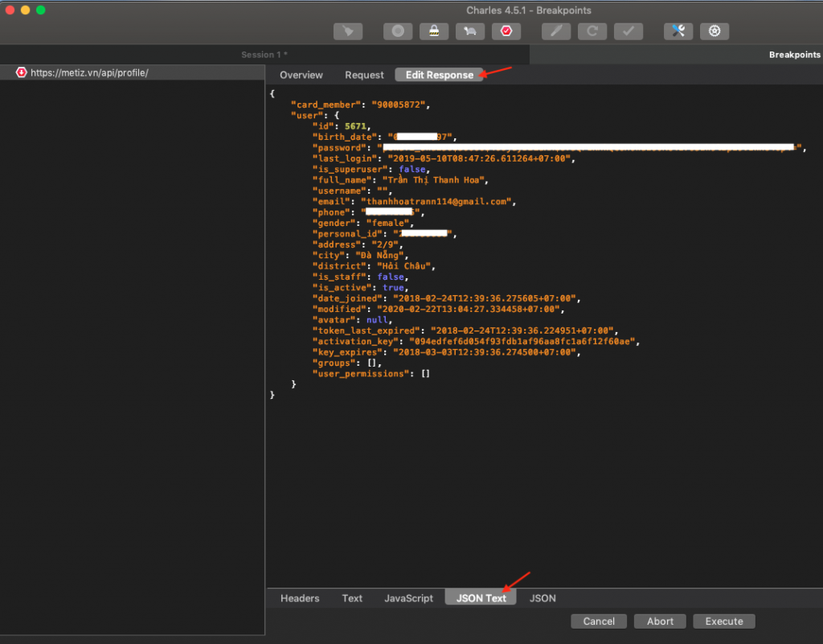The image size is (823, 644).
Task: Open the Overview tab
Action: [x=301, y=75]
